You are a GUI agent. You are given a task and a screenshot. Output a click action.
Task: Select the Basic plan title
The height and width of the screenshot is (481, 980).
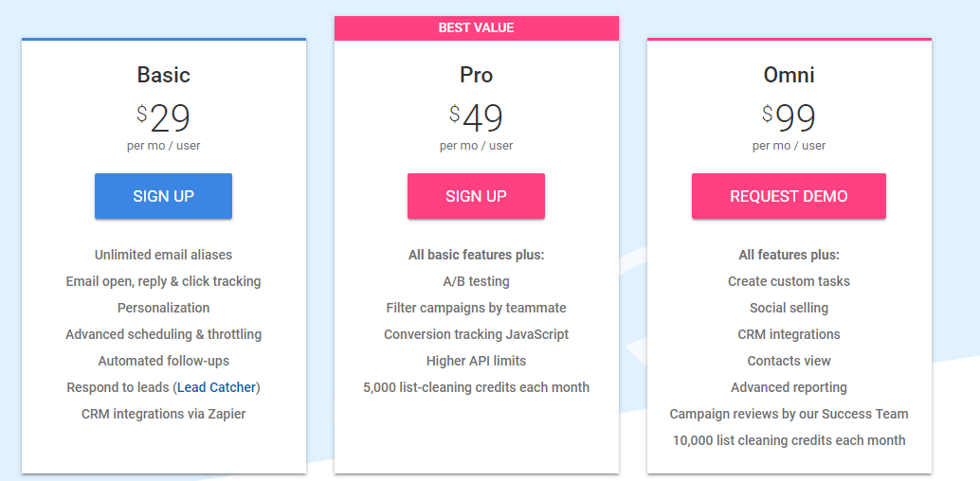[163, 75]
